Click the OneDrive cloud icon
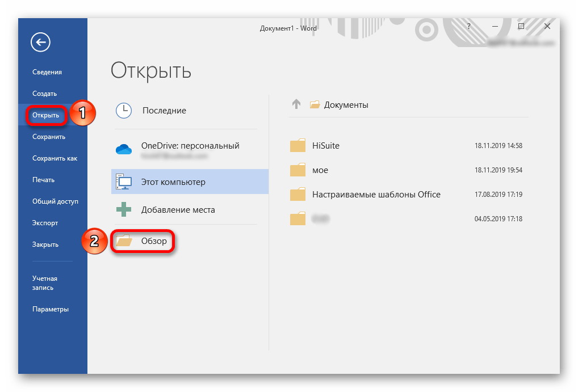This screenshot has height=392, width=578. point(124,150)
